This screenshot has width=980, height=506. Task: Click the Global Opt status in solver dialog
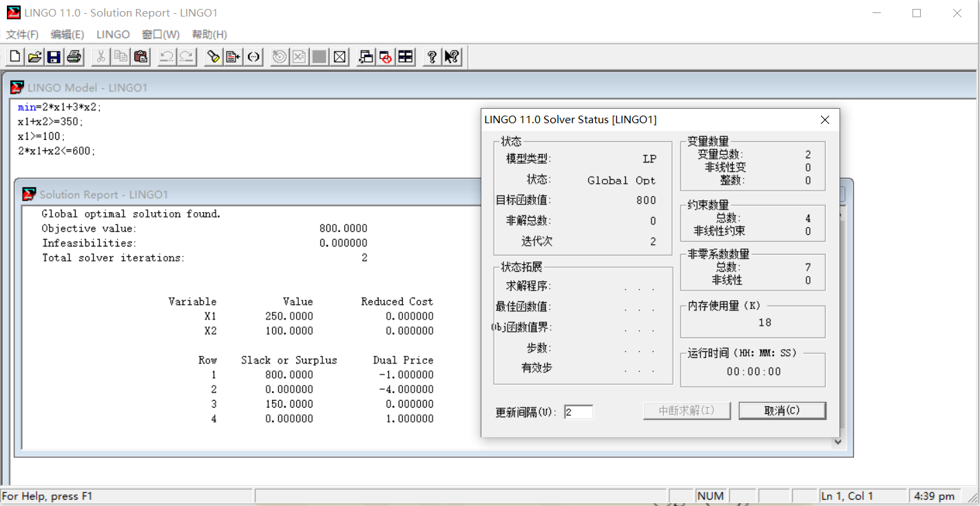621,180
